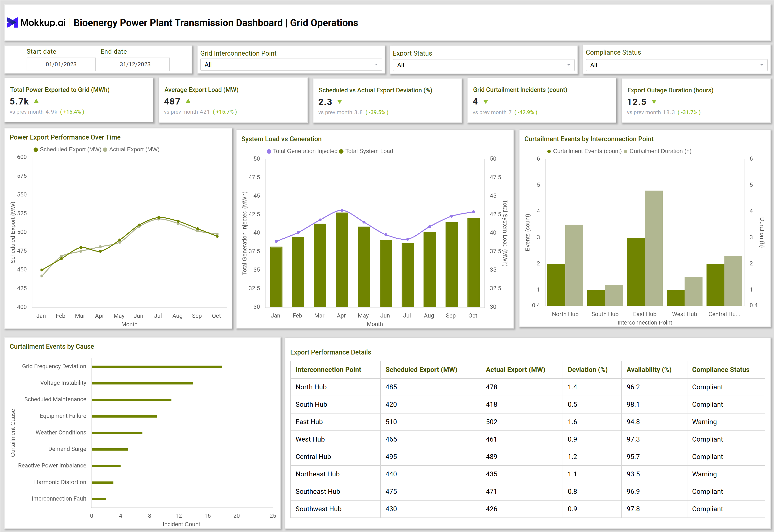
Task: Click the Demand Surge bar
Action: point(110,449)
